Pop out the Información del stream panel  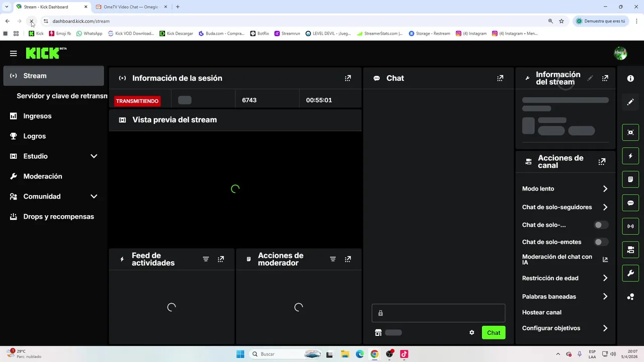tap(605, 78)
